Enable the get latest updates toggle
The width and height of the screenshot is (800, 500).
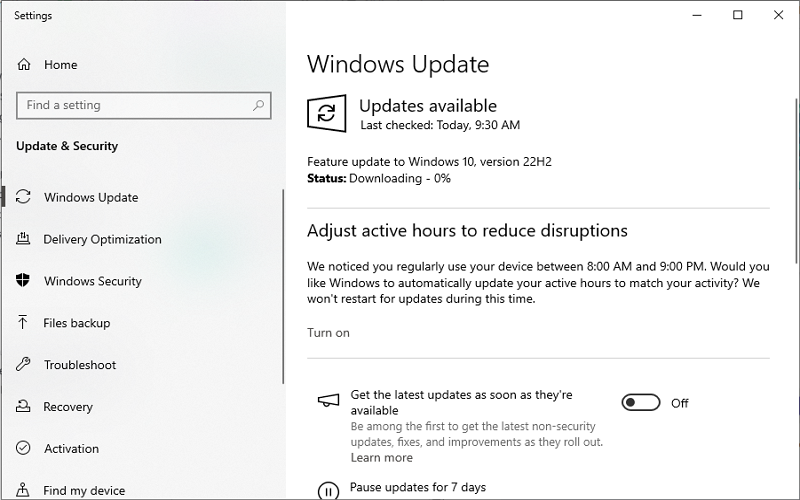641,403
